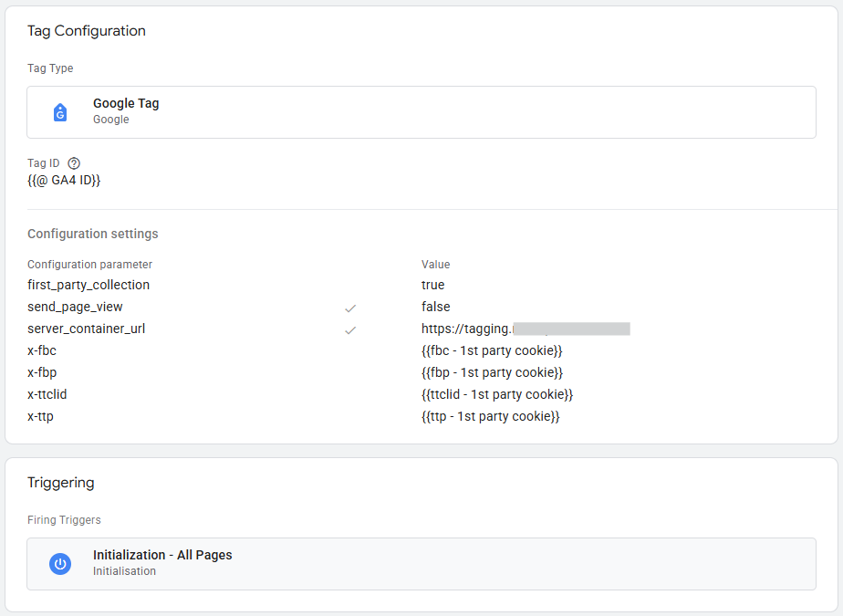
Task: Click the Initialization trigger power icon
Action: click(x=60, y=564)
